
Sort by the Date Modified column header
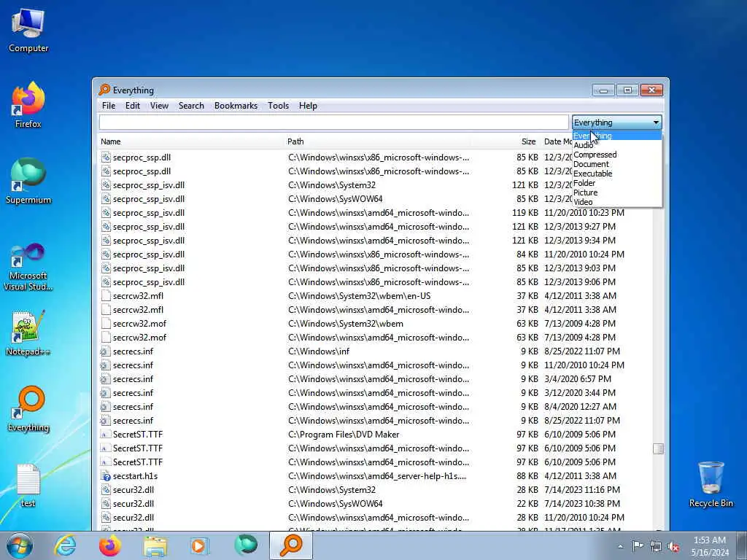557,141
